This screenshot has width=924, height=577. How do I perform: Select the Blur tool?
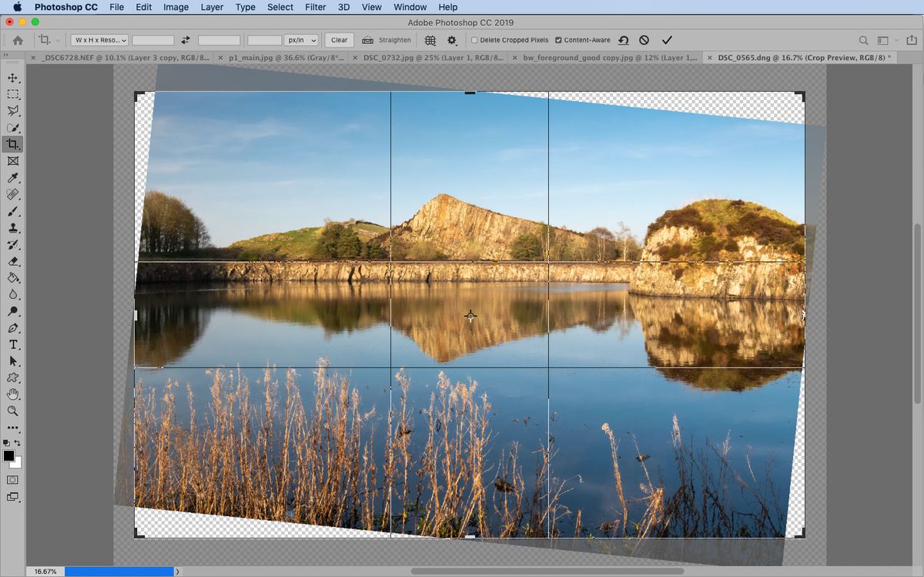click(x=13, y=294)
